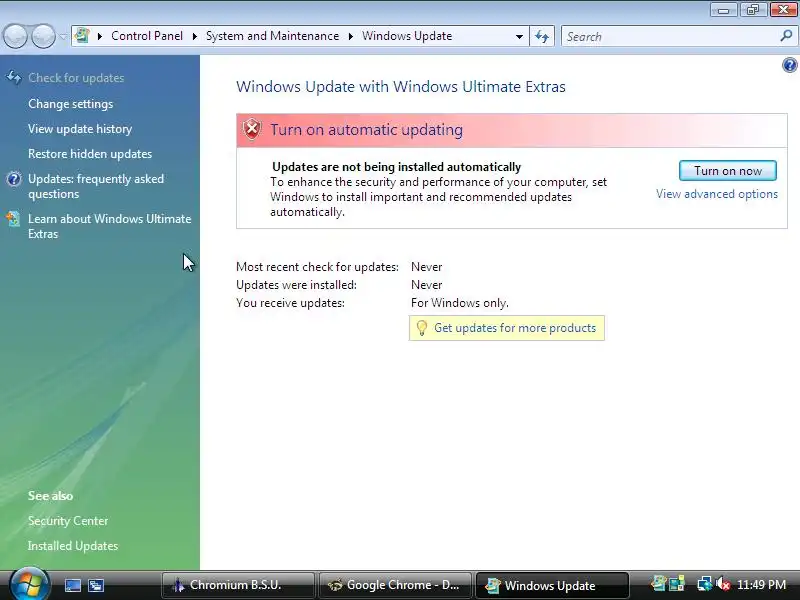The width and height of the screenshot is (800, 600).
Task: Open Learn about Windows Ultimate Extras link
Action: tap(110, 226)
